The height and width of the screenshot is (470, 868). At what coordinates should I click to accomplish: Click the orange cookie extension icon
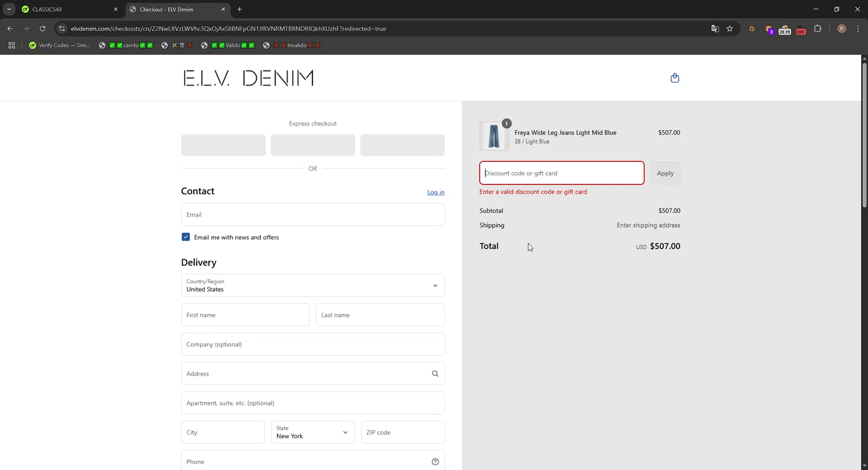pyautogui.click(x=752, y=28)
